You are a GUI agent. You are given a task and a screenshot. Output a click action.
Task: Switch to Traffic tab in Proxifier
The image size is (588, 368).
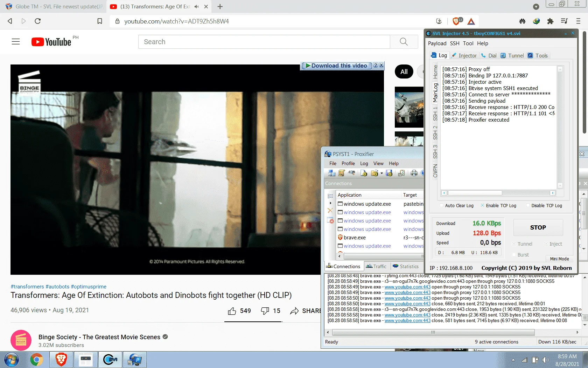[x=376, y=266]
